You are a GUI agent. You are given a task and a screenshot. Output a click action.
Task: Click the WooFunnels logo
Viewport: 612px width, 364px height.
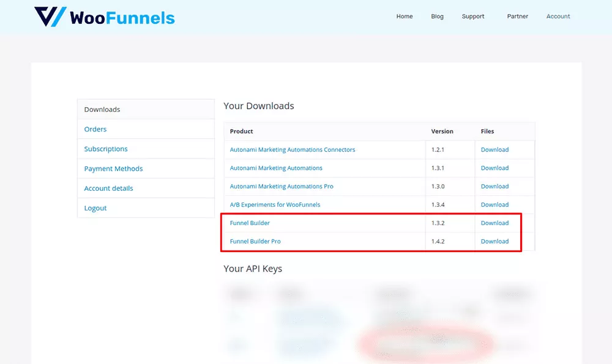point(105,17)
